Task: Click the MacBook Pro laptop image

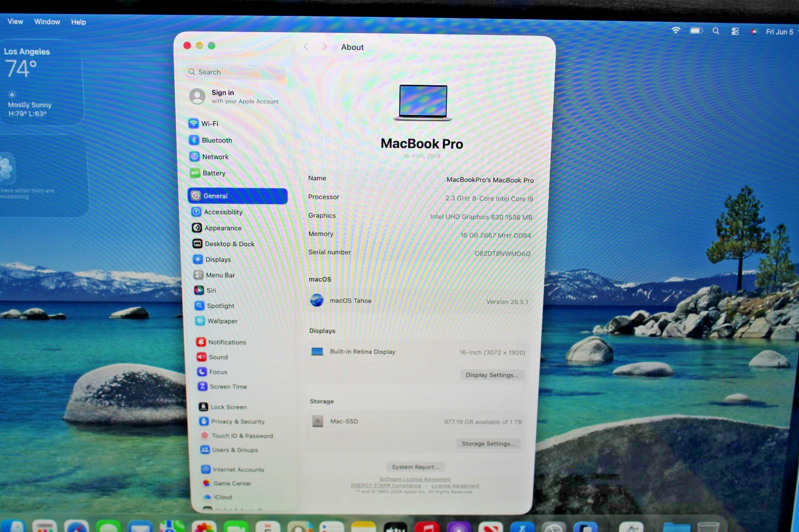Action: (423, 103)
